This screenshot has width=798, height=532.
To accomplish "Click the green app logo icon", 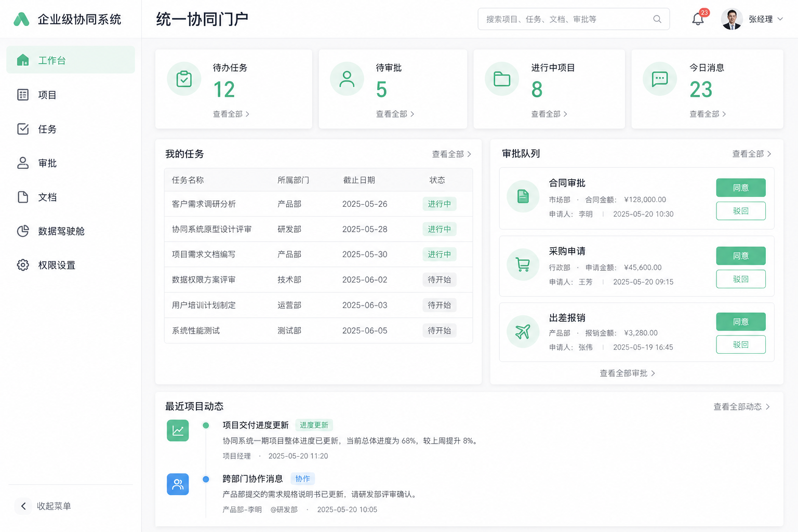I will click(21, 19).
